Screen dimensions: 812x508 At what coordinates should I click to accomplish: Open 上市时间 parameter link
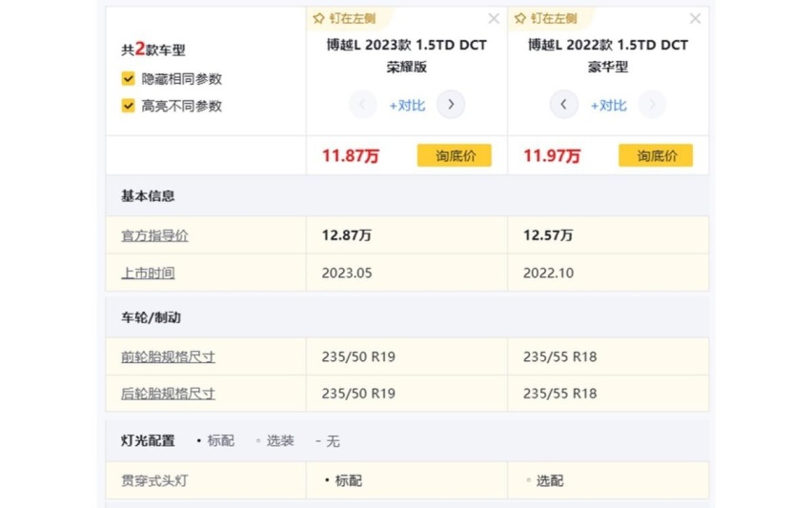click(x=148, y=273)
